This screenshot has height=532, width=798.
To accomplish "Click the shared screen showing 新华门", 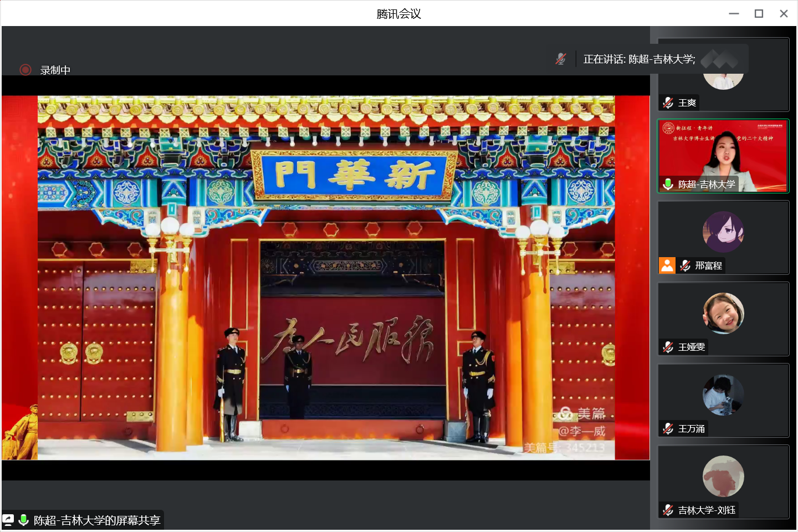I will tap(326, 277).
